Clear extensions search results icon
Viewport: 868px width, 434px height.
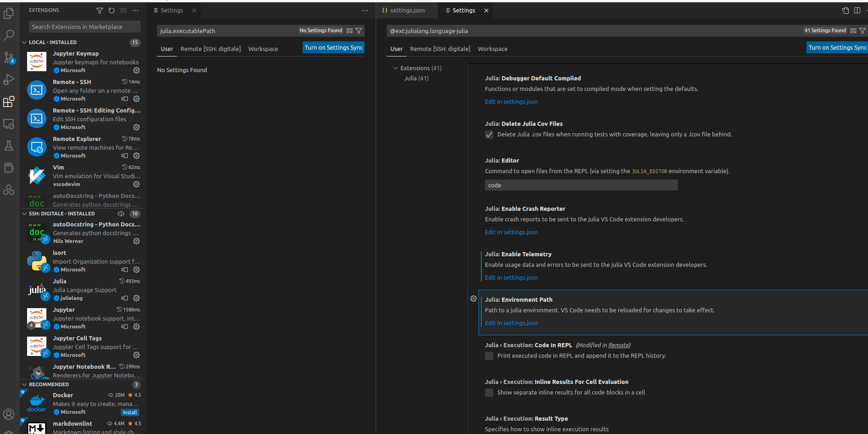[124, 10]
